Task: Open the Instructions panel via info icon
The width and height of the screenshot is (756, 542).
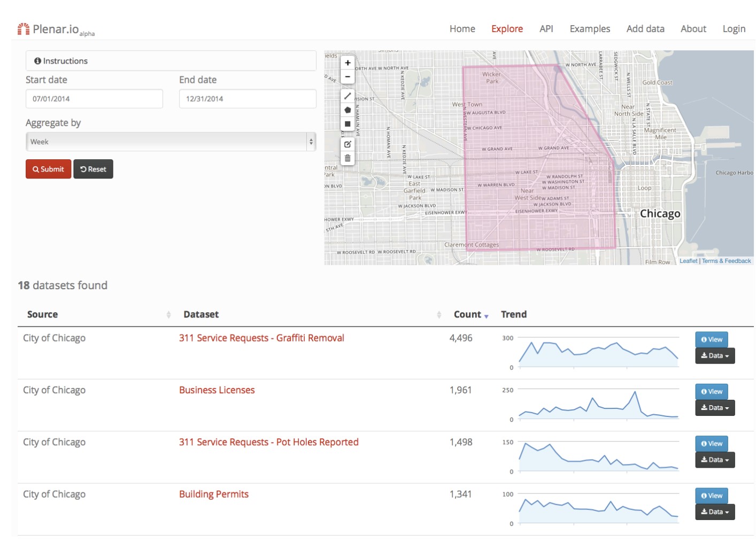Action: pyautogui.click(x=37, y=60)
